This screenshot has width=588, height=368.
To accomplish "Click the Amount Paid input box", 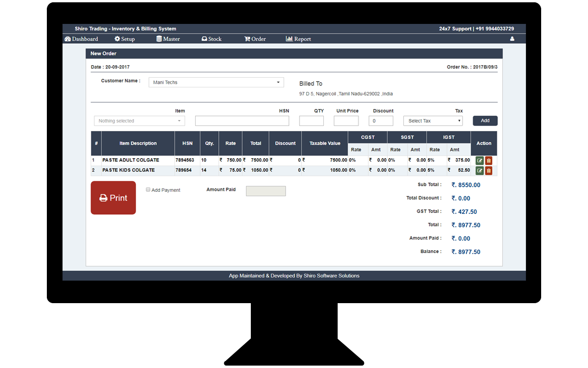I will click(266, 191).
